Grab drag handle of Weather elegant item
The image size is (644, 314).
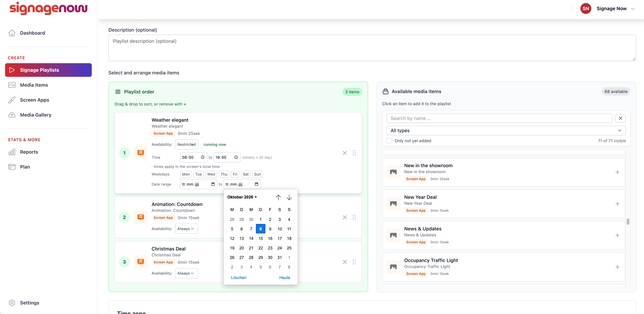coord(354,153)
